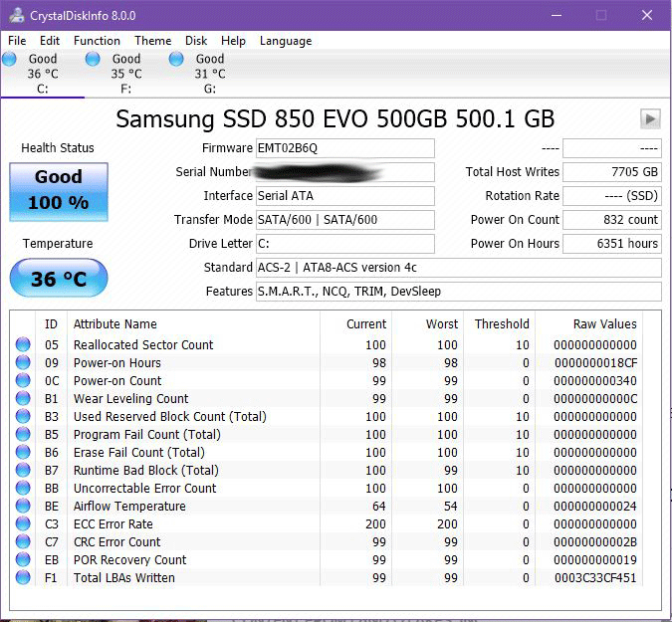This screenshot has height=622, width=672.
Task: Select the Total LBAs Written attribute text
Action: pos(124,578)
